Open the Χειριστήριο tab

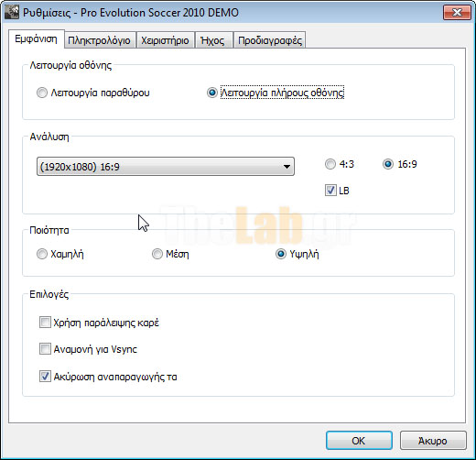coord(165,40)
